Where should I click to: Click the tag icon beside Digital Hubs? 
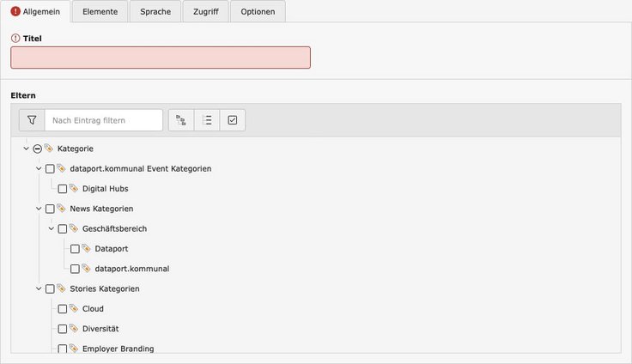73,189
